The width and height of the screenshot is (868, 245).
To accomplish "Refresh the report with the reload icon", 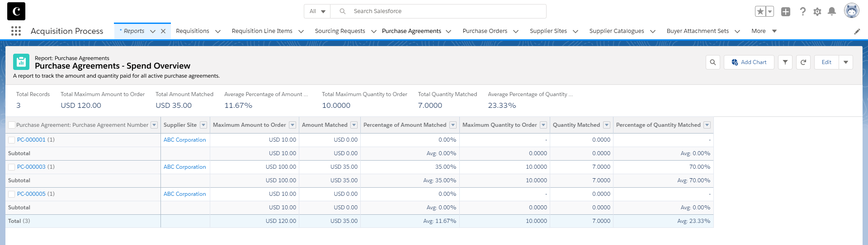I will (803, 62).
